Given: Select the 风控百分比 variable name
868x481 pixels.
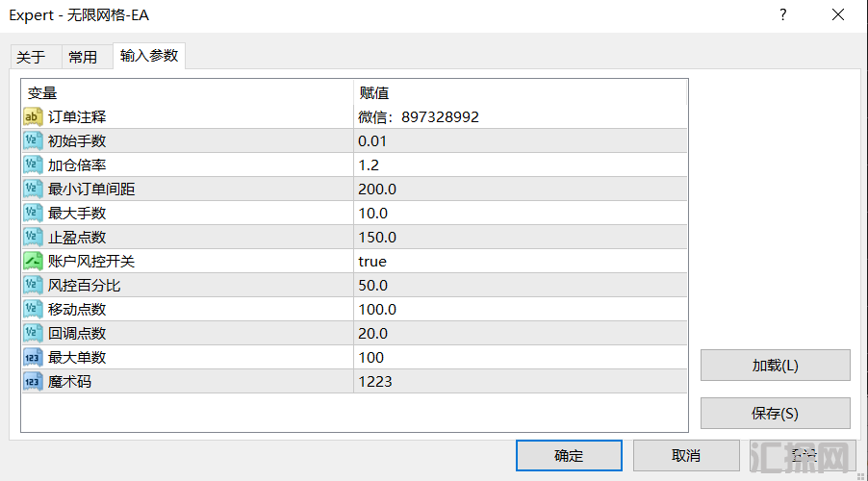Looking at the screenshot, I should (x=84, y=286).
